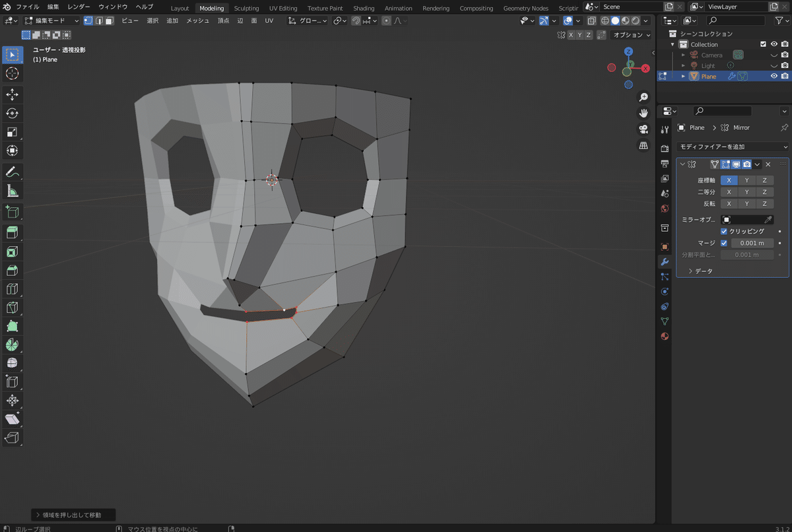Select the Scale tool
Screen dimensions: 792x532
13,132
